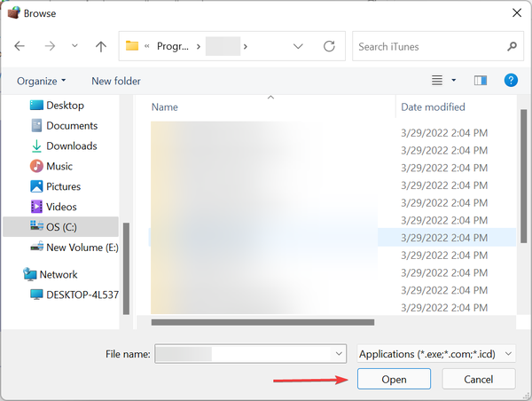This screenshot has width=532, height=401.
Task: Click the Browse dialog title icon
Action: [x=14, y=13]
